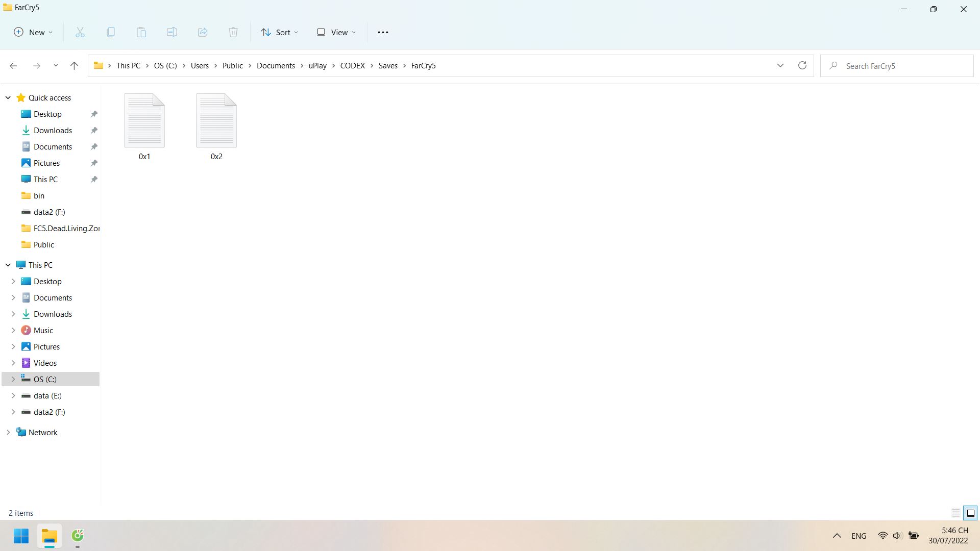Go forward with the right arrow
This screenshot has height=551, width=980.
36,66
